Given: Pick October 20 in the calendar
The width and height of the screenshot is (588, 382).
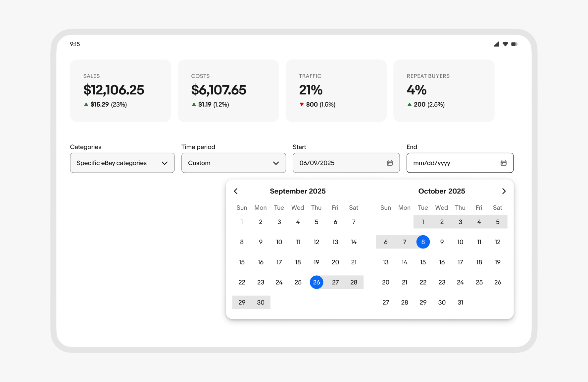Looking at the screenshot, I should [386, 282].
